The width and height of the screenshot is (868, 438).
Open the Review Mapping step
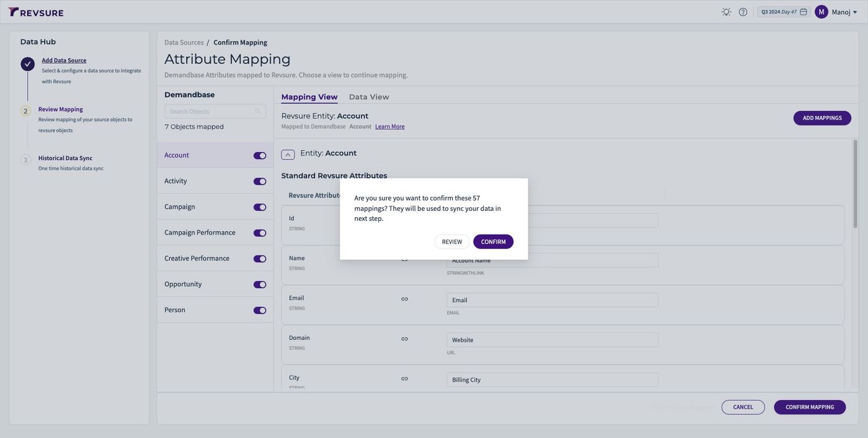click(x=60, y=109)
